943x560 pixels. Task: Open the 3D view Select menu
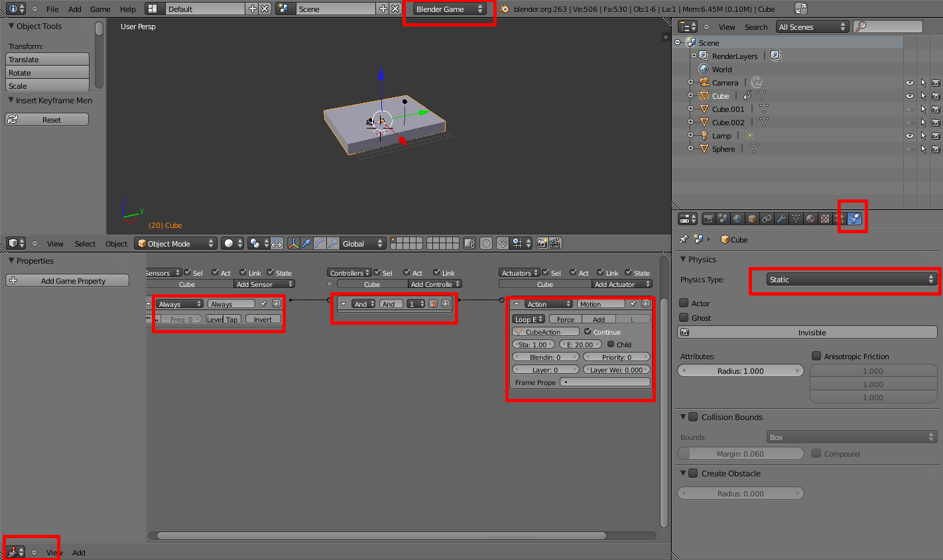[x=85, y=244]
